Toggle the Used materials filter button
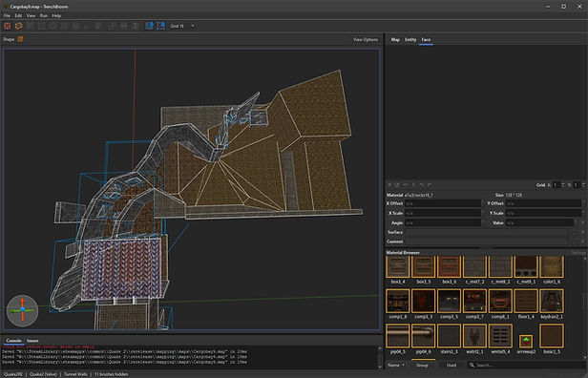Screen dimensions: 588x378 tap(451, 365)
